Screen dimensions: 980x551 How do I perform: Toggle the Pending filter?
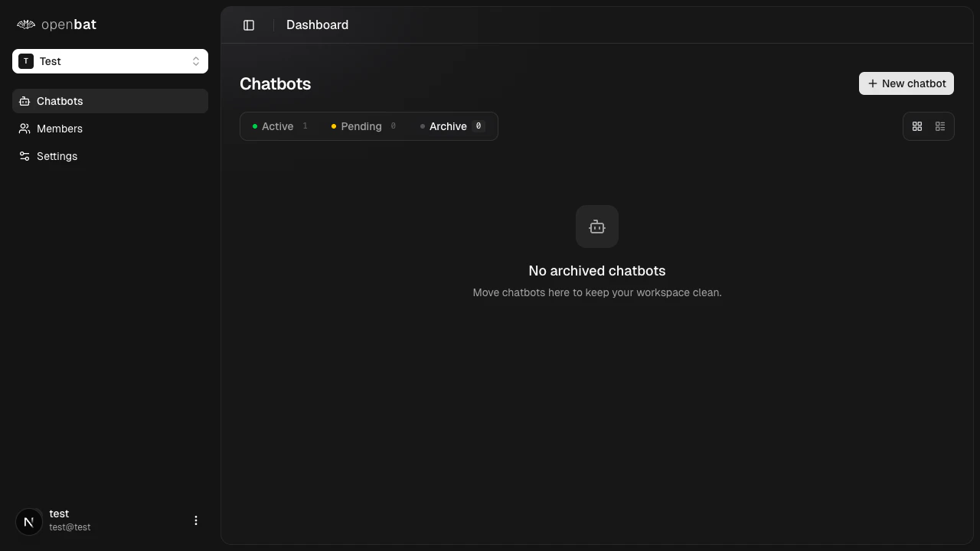tap(361, 126)
